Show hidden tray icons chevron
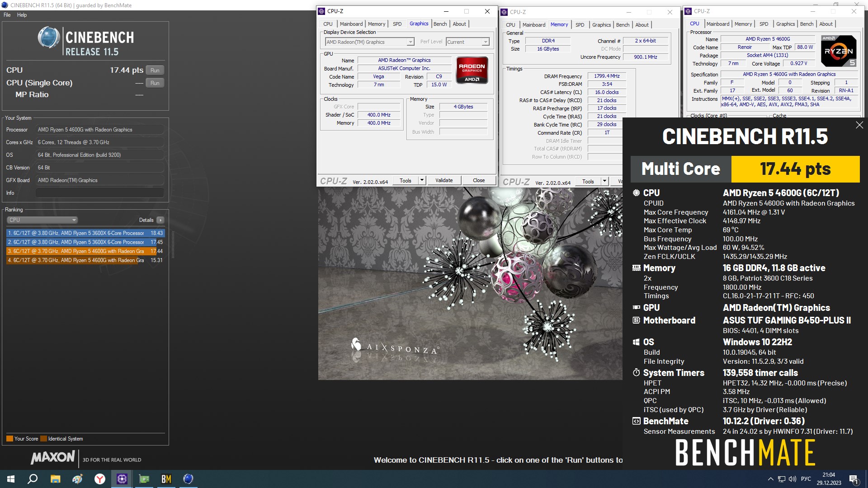 click(x=770, y=479)
